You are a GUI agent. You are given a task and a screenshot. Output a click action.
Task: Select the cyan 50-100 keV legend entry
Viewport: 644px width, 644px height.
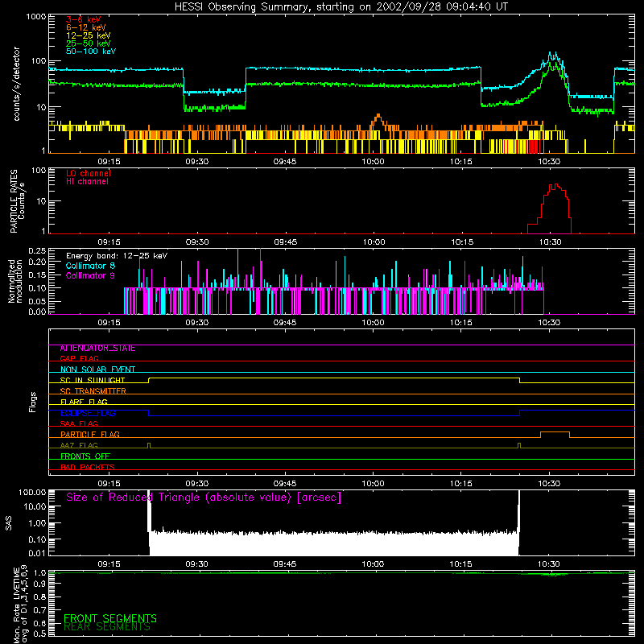pyautogui.click(x=91, y=52)
